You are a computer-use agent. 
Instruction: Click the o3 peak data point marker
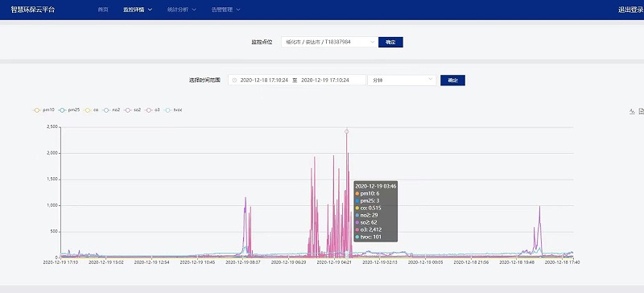347,131
